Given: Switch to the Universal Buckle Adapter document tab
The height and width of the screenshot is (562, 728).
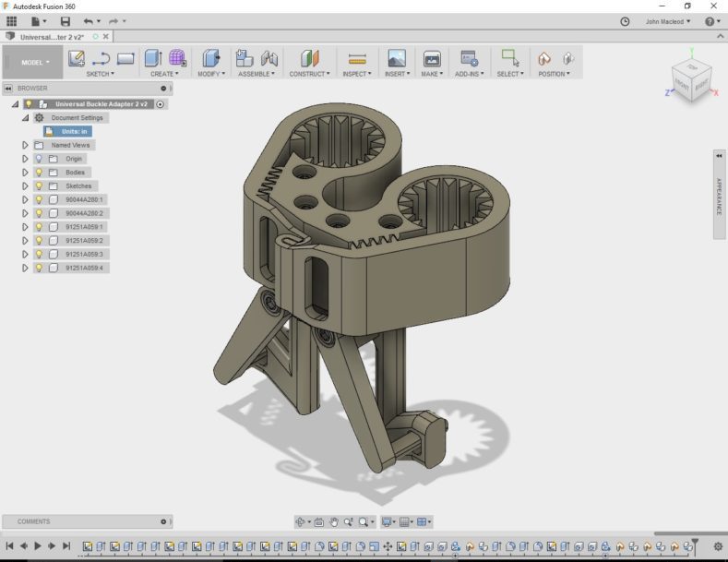Looking at the screenshot, I should point(54,37).
